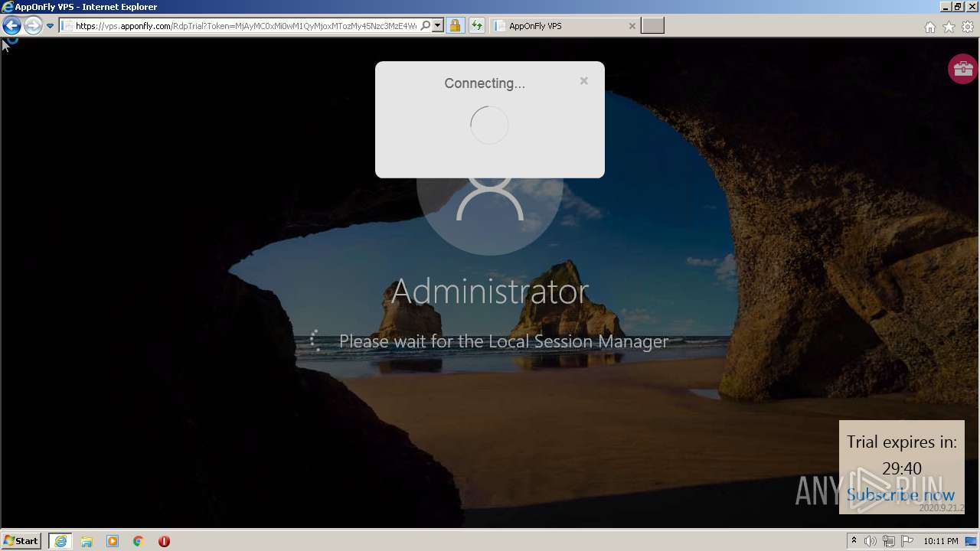This screenshot has width=980, height=551.
Task: Click the 10:11 PM taskbar clock
Action: click(x=941, y=541)
